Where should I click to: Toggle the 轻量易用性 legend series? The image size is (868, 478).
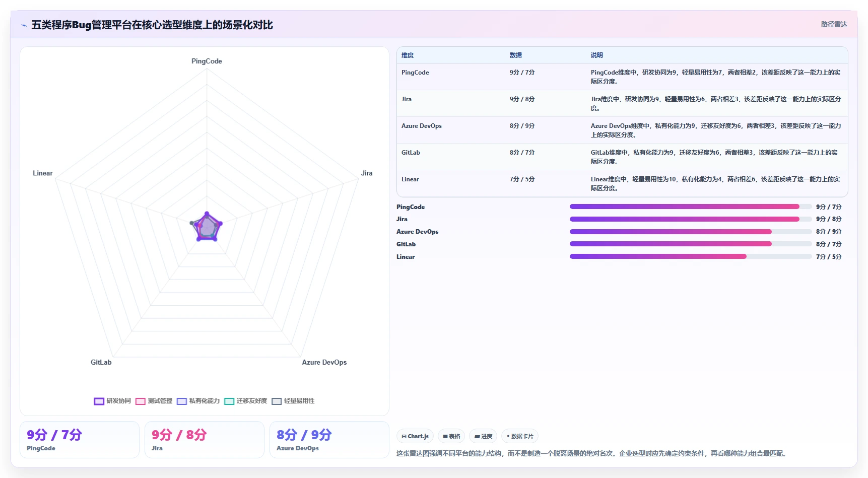coord(293,401)
